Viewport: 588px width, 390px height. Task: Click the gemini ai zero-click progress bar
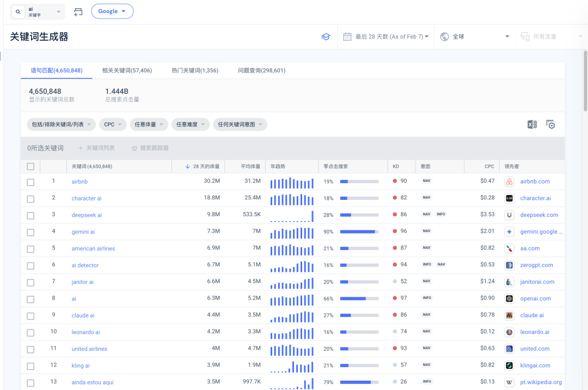pyautogui.click(x=359, y=231)
